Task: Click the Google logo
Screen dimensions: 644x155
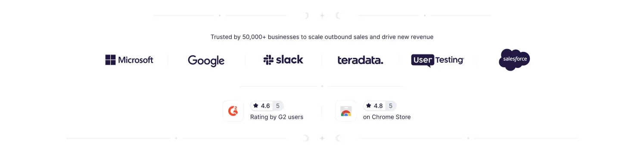Action: tap(206, 61)
